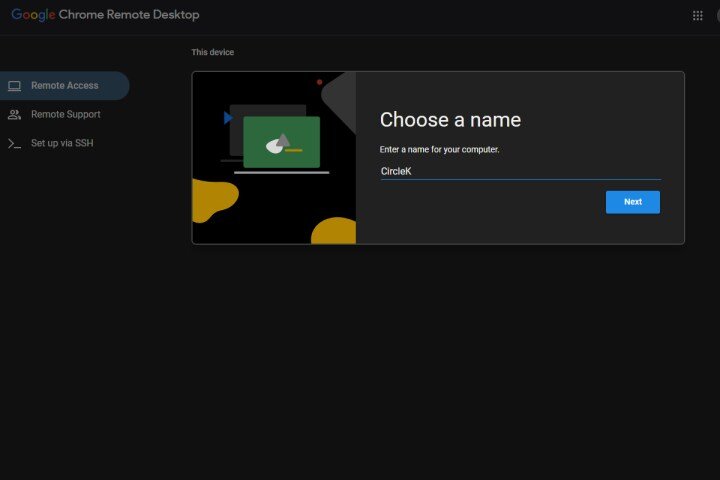
Task: Click the Google Chrome Remote Desktop logo
Action: point(105,15)
